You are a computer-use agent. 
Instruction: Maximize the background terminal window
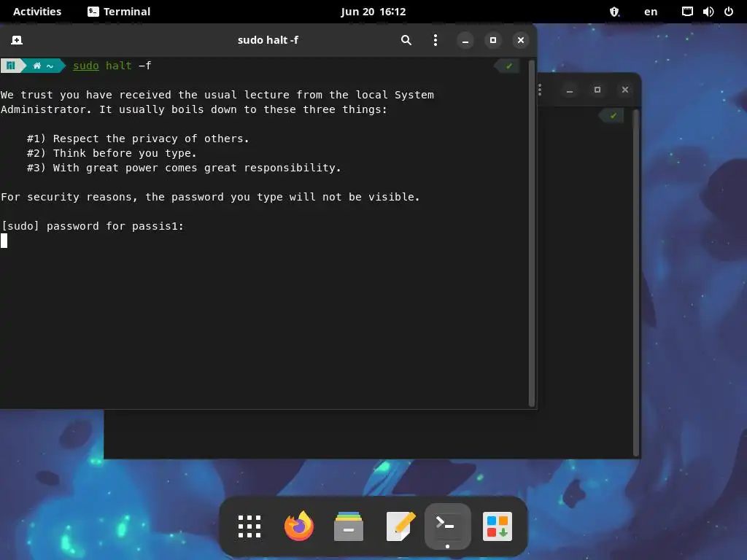click(597, 90)
